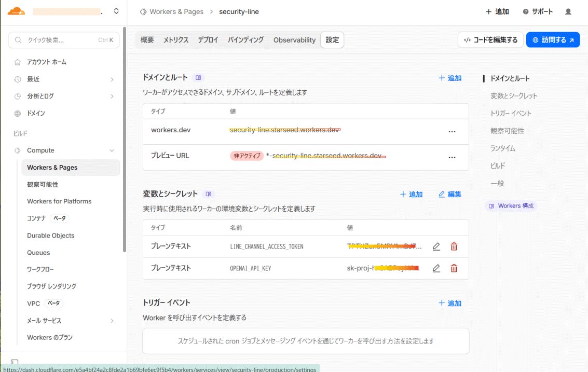Image resolution: width=588 pixels, height=372 pixels.
Task: Open the account switcher chevron
Action: [x=116, y=11]
